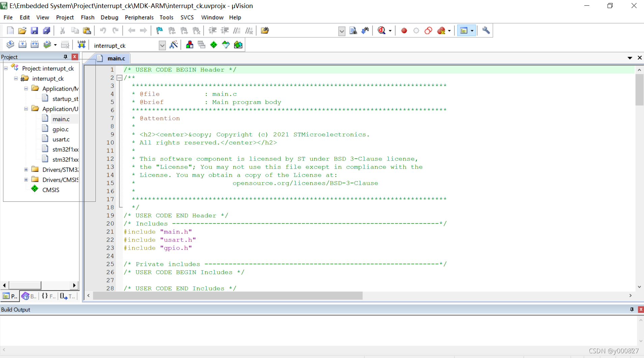Open Manage Project Items icon

(x=189, y=45)
